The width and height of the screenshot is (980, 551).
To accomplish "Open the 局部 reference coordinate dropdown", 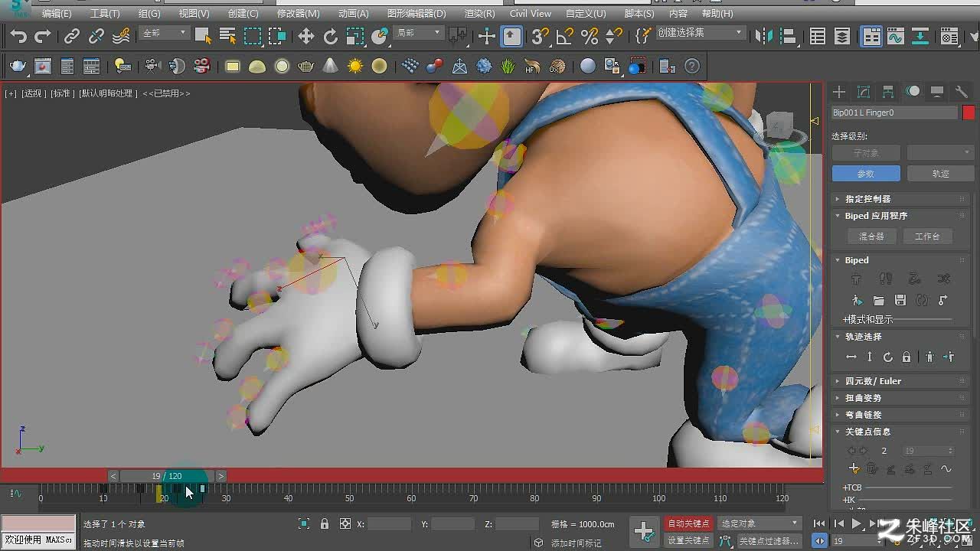I will click(x=418, y=33).
